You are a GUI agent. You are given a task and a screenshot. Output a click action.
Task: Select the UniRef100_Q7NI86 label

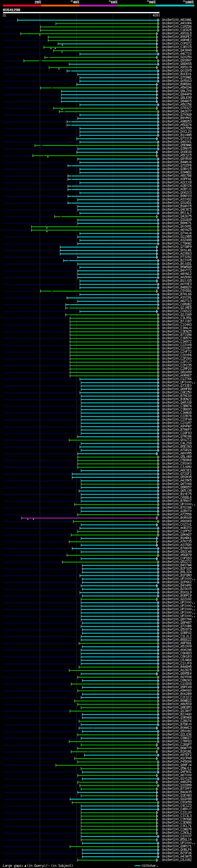(177, 436)
